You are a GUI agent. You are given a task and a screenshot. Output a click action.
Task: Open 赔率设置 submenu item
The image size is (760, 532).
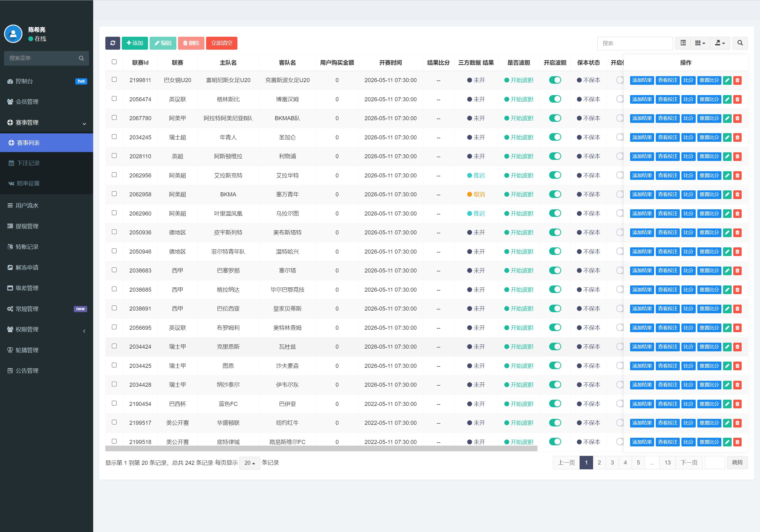(x=46, y=183)
